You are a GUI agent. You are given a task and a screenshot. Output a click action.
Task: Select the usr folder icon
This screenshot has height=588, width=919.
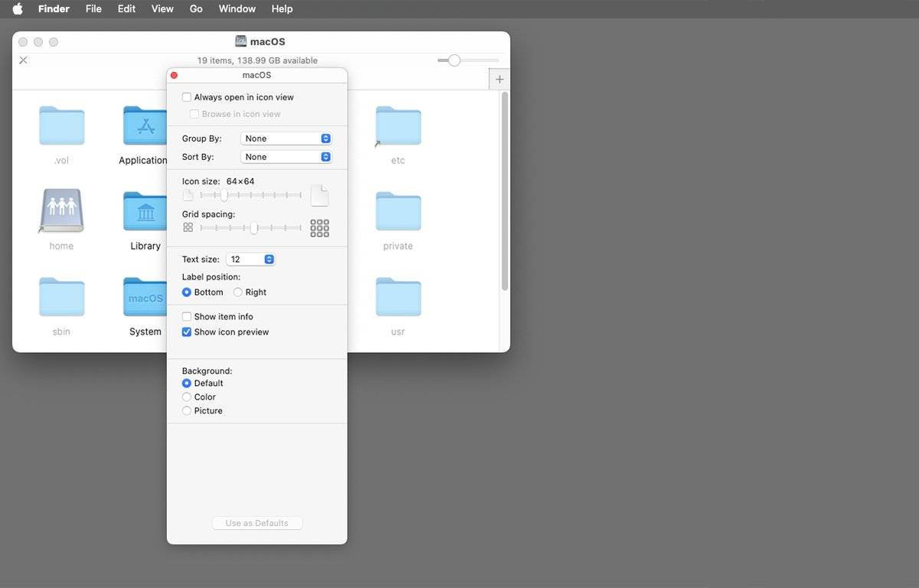(398, 298)
